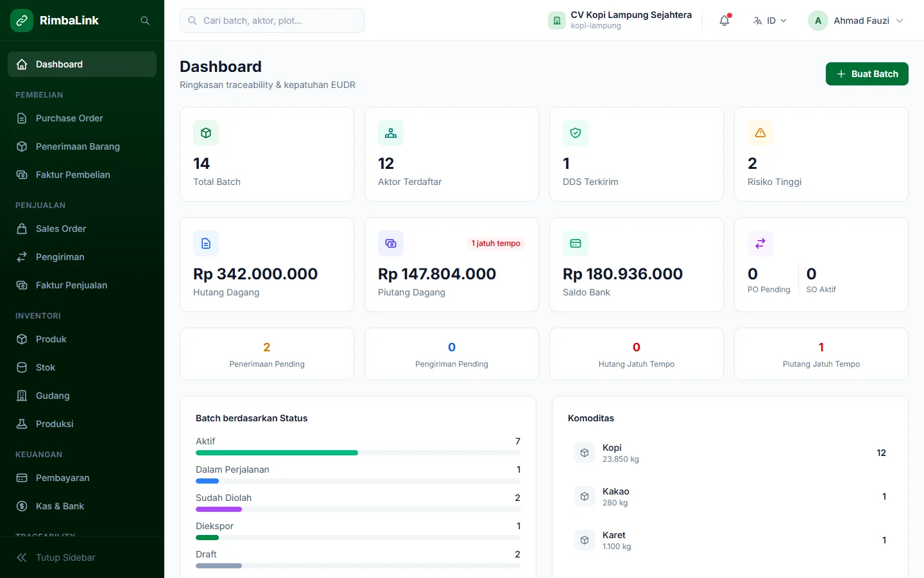Image resolution: width=924 pixels, height=578 pixels.
Task: Open the ID language dropdown
Action: click(x=769, y=21)
